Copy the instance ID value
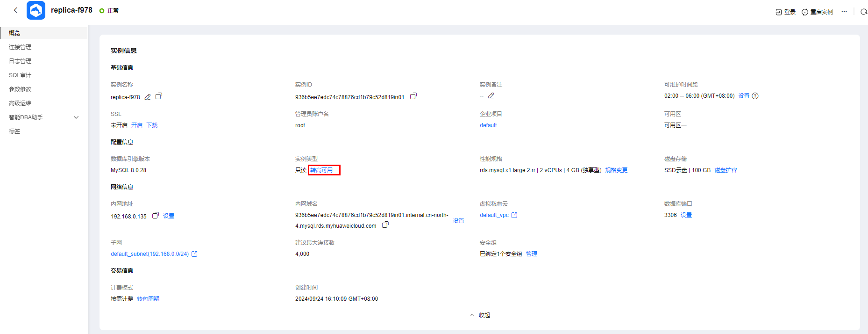Image resolution: width=868 pixels, height=334 pixels. click(x=413, y=96)
